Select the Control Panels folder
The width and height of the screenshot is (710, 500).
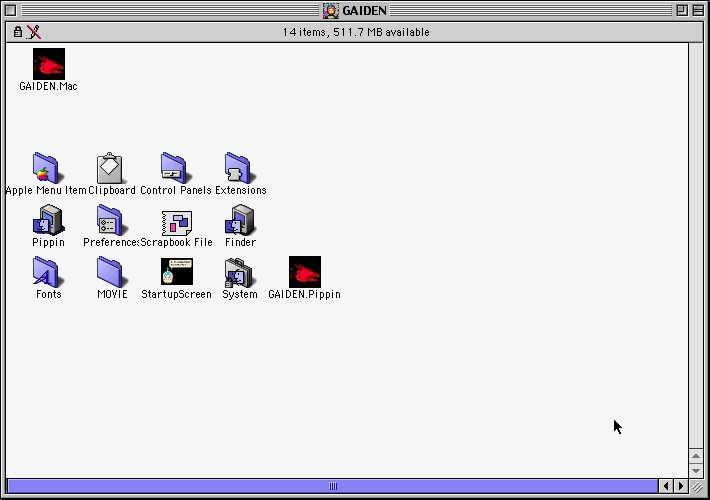coord(176,168)
